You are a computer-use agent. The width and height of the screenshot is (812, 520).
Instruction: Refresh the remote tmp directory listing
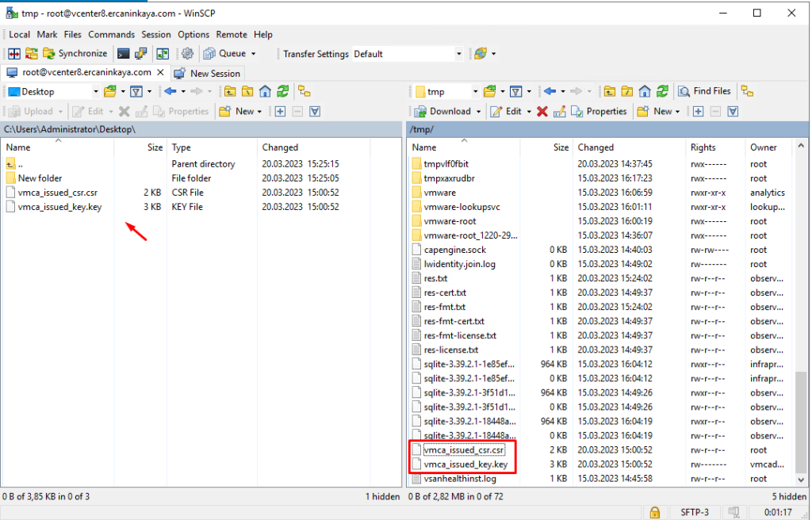pos(661,91)
